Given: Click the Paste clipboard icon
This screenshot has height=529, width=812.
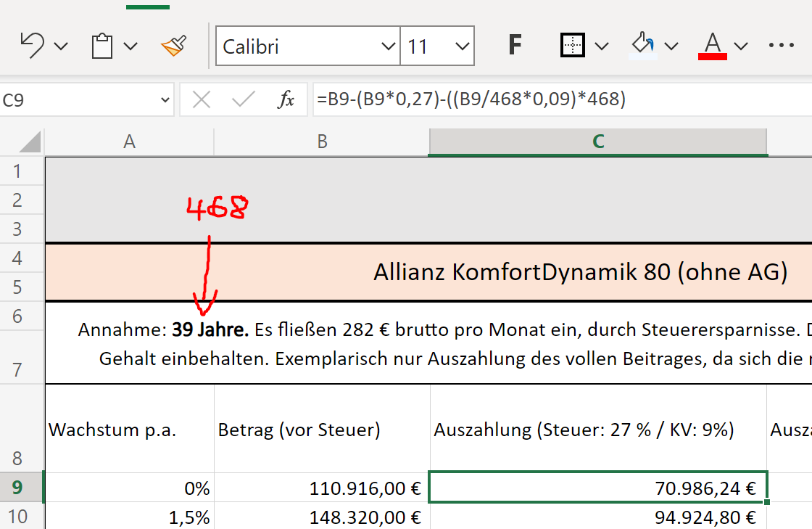Looking at the screenshot, I should (x=102, y=46).
